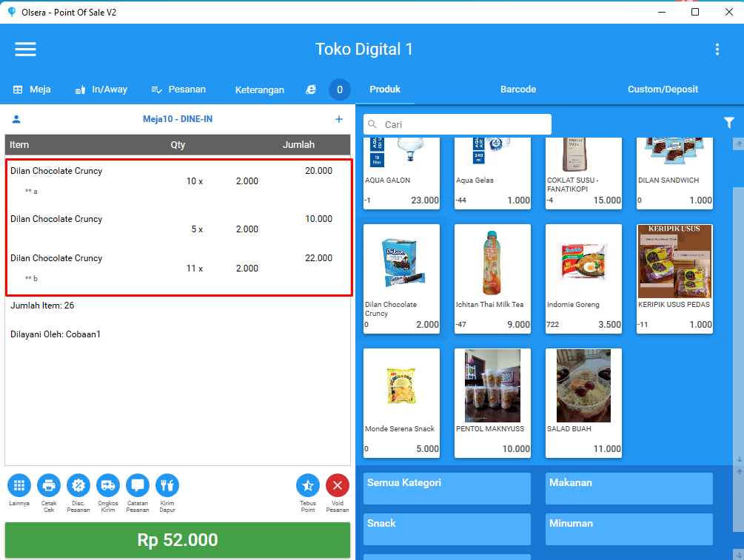Screen dimensions: 744x560
Task: Send order with Kirim Dapur icon
Action: [x=167, y=485]
